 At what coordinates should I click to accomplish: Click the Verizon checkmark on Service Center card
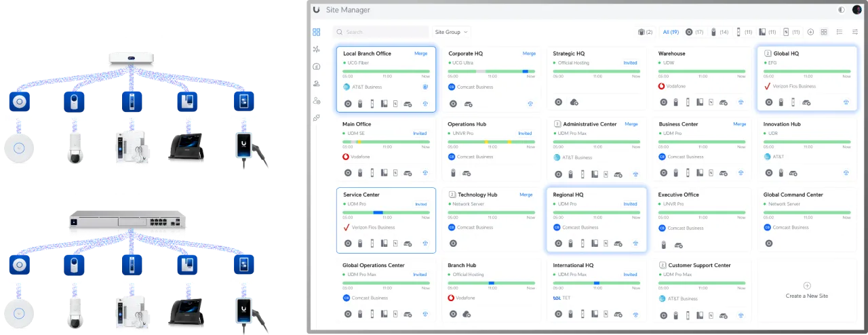347,227
